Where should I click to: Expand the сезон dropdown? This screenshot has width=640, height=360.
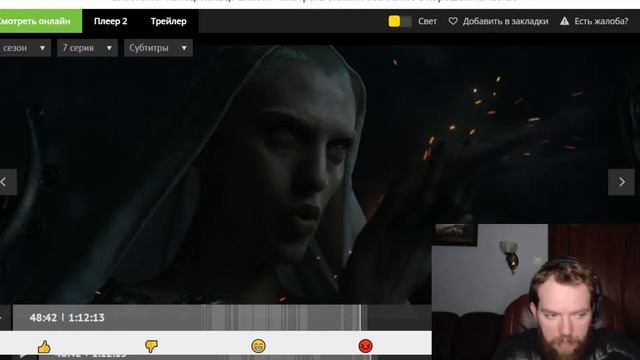point(24,48)
